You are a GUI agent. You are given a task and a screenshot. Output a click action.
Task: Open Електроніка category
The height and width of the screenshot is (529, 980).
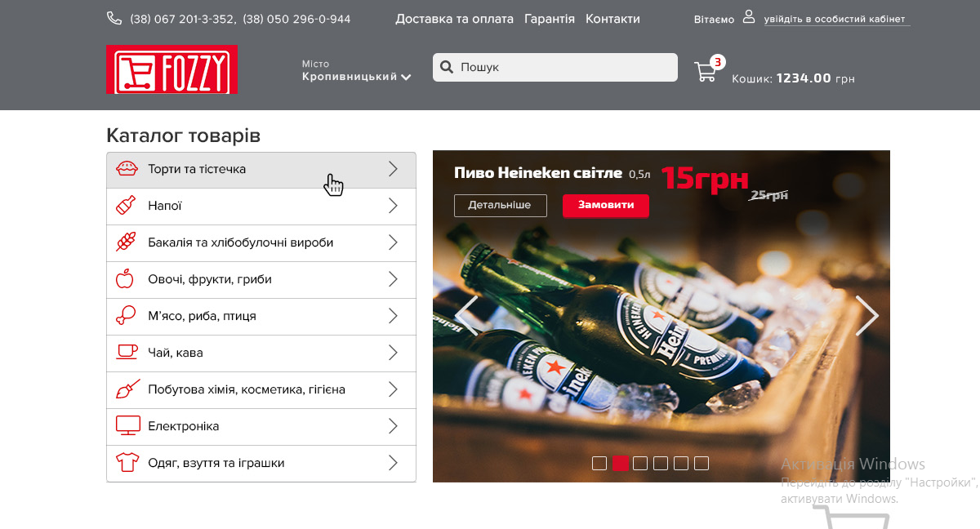[261, 427]
